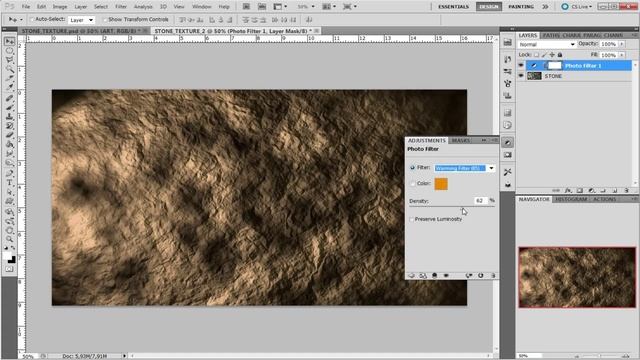Create new adjustment layer icon in Layers panel
640x360 pixels.
pos(591,190)
